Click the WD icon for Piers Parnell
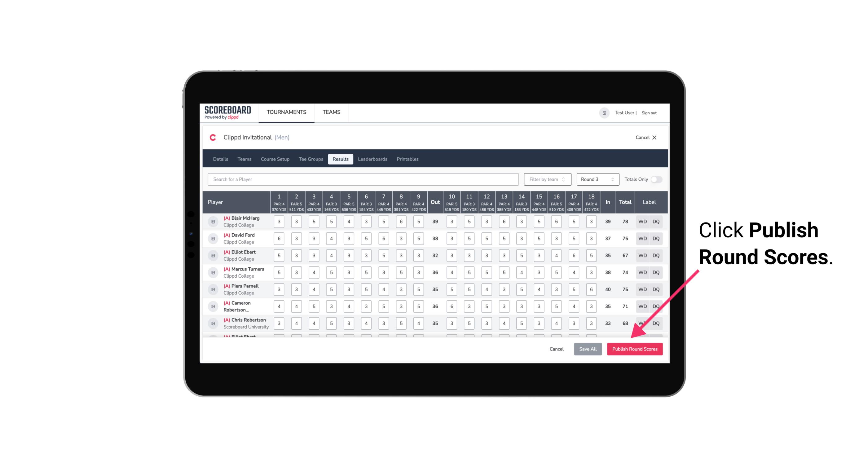868x467 pixels. [x=642, y=289]
